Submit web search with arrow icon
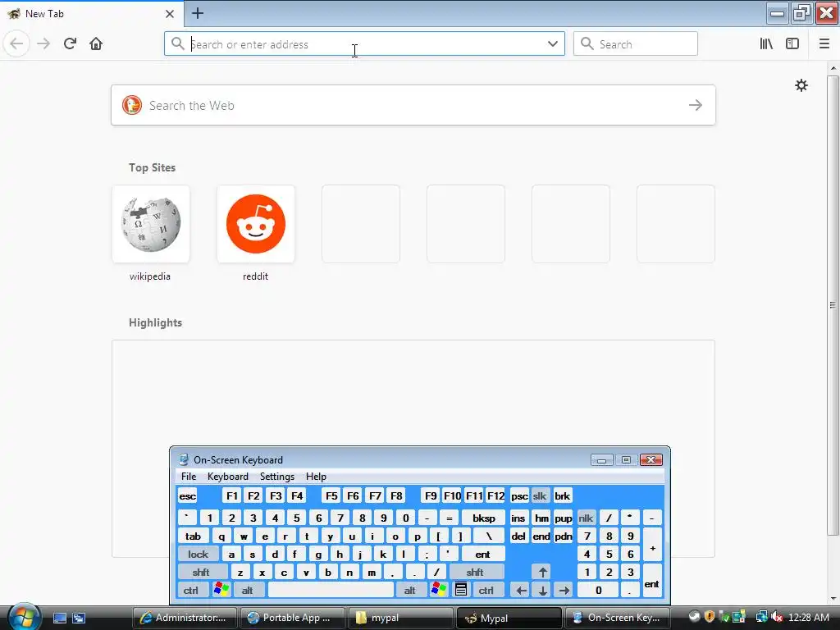Viewport: 840px width, 630px height. pyautogui.click(x=696, y=105)
